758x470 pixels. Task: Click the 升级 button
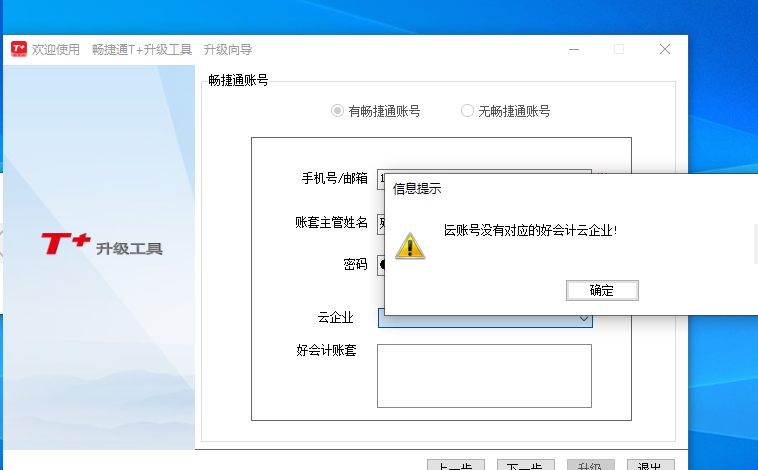[x=590, y=465]
